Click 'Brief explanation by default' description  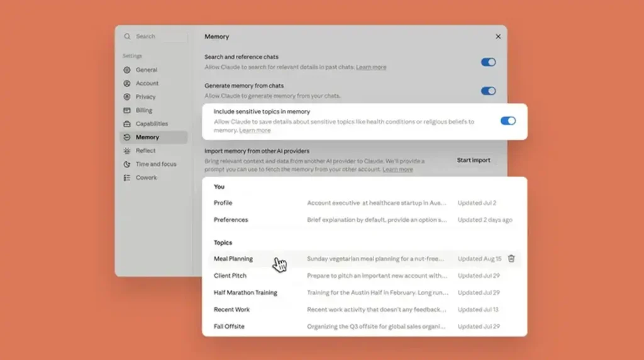(x=377, y=220)
